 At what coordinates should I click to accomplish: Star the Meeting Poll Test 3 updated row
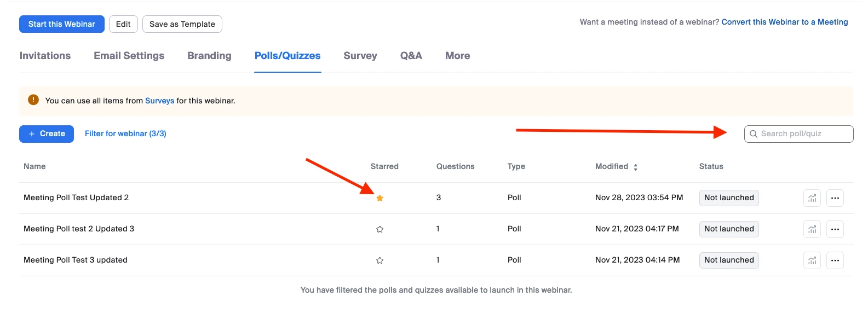pyautogui.click(x=380, y=260)
